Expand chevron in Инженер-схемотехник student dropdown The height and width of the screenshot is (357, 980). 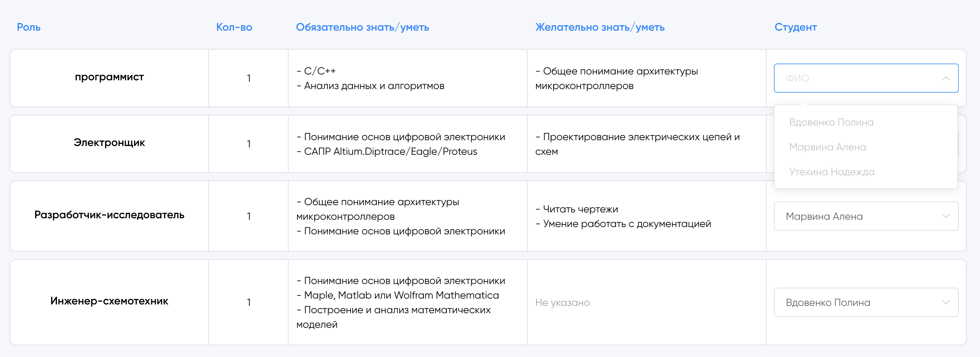[945, 302]
